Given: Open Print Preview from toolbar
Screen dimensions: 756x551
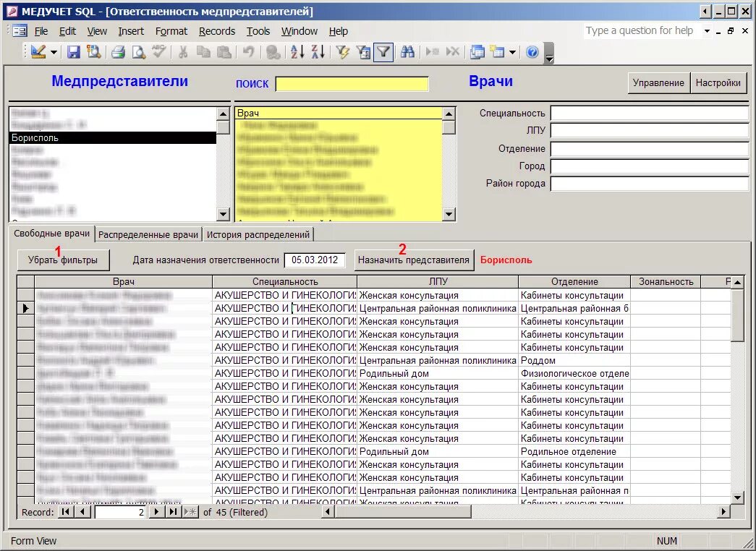Looking at the screenshot, I should [139, 51].
